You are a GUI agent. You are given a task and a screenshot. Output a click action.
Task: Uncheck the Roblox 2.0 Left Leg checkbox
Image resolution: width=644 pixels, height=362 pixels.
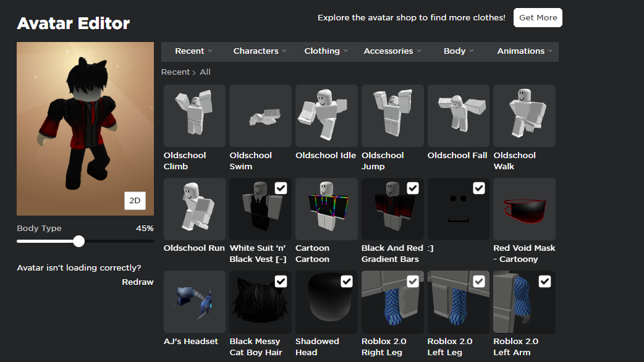coord(479,282)
